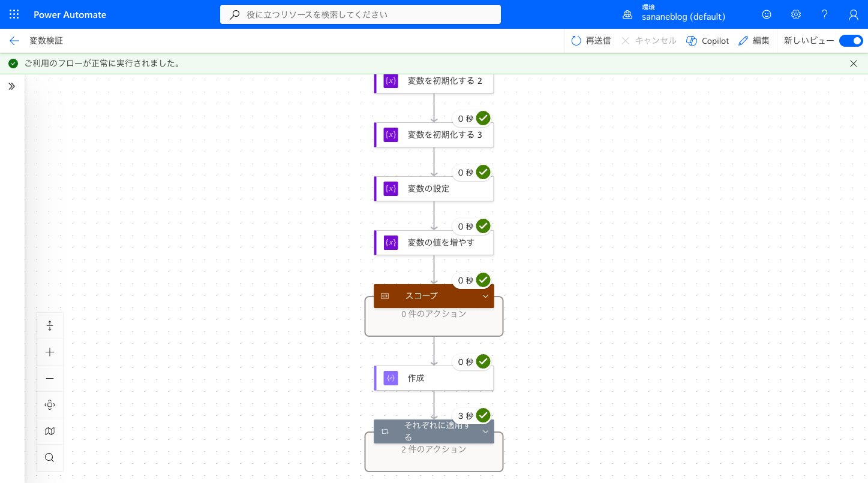The width and height of the screenshot is (868, 483).
Task: Collapse the スコープ action chevron
Action: tap(485, 296)
